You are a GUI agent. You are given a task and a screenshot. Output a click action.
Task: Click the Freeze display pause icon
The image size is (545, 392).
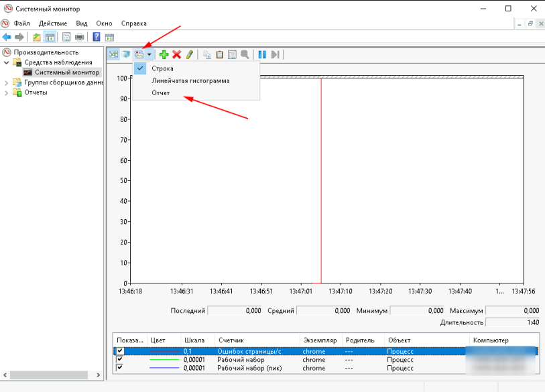[x=262, y=54]
